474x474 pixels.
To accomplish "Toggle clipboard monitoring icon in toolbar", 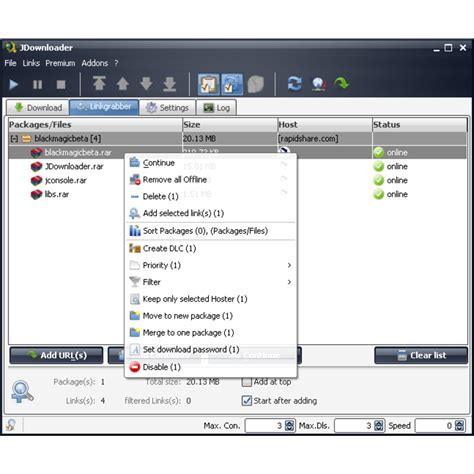I will 209,84.
